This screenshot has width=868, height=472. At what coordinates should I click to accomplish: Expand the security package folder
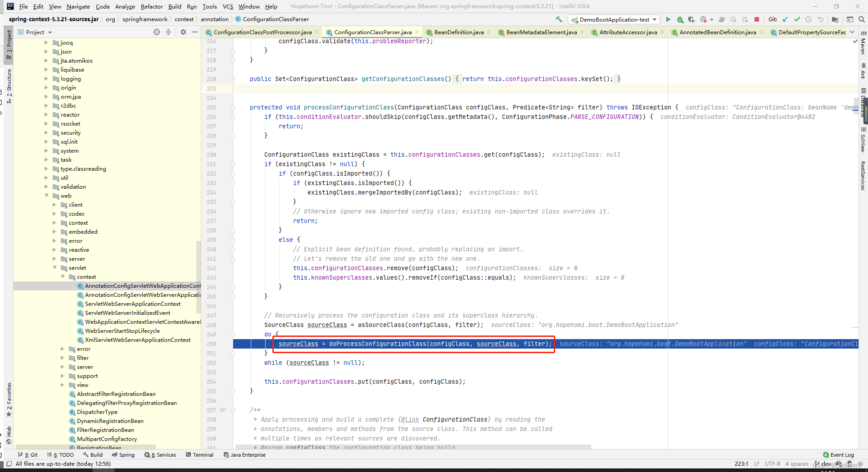coord(46,132)
